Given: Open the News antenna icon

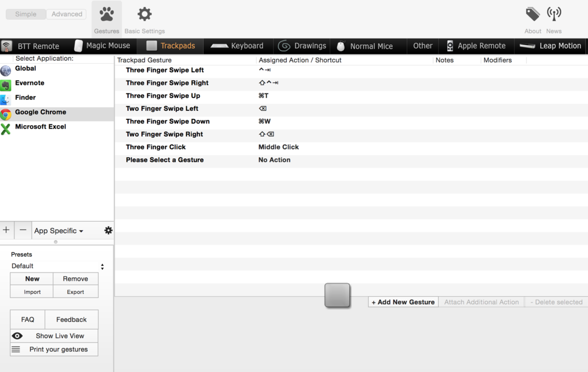Looking at the screenshot, I should coord(554,20).
